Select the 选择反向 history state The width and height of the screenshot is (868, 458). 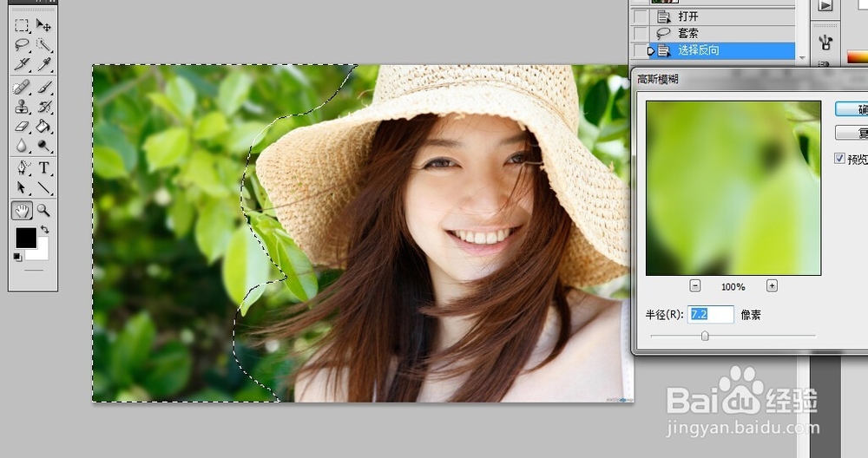(722, 50)
